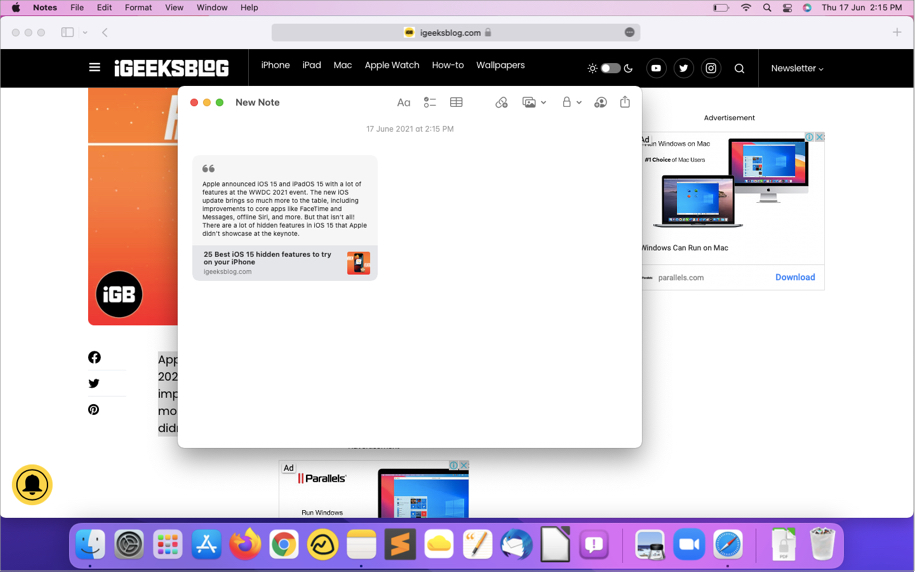The image size is (915, 572).
Task: Close the bottom Parallels banner ad
Action: point(463,465)
